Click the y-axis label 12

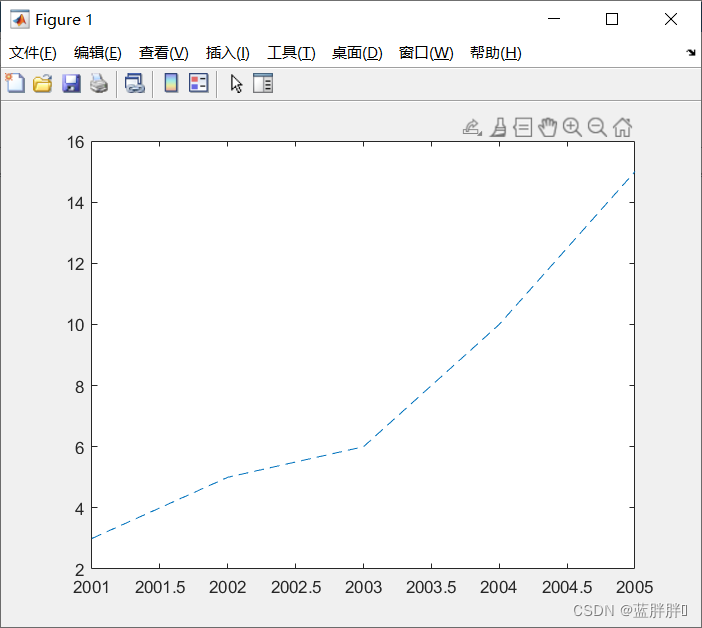75,264
